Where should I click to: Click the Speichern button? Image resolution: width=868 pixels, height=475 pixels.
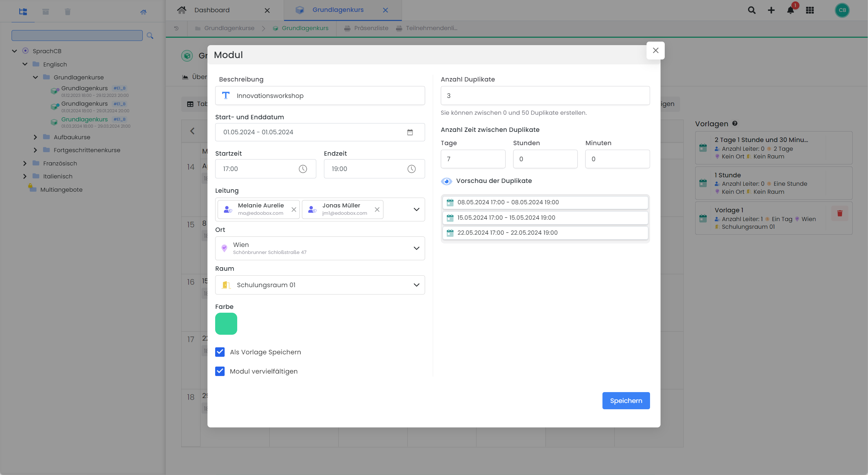click(x=626, y=400)
